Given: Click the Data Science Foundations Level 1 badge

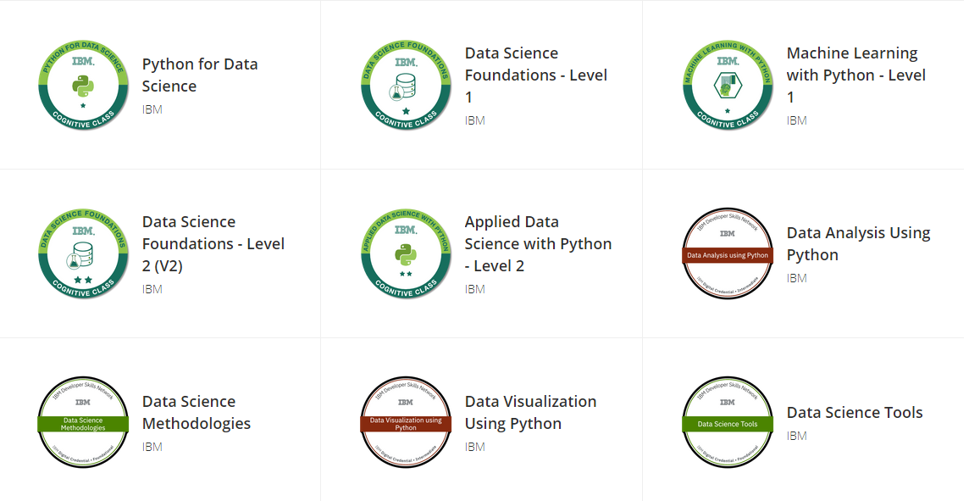Looking at the screenshot, I should click(x=406, y=86).
